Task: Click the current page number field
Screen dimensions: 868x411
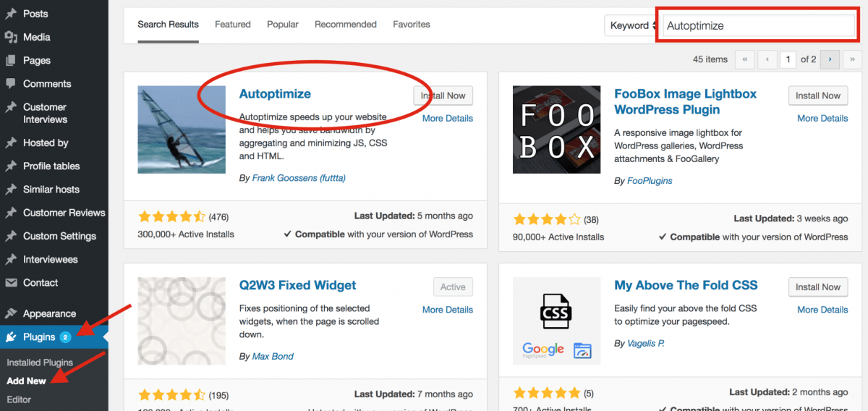Action: click(x=788, y=59)
